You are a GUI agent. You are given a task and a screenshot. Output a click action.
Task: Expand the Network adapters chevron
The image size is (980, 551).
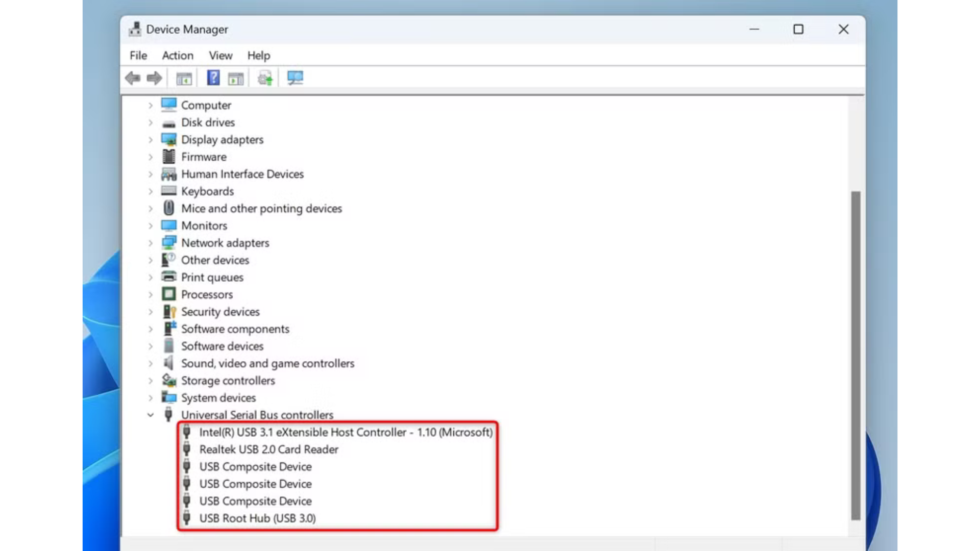tap(151, 243)
